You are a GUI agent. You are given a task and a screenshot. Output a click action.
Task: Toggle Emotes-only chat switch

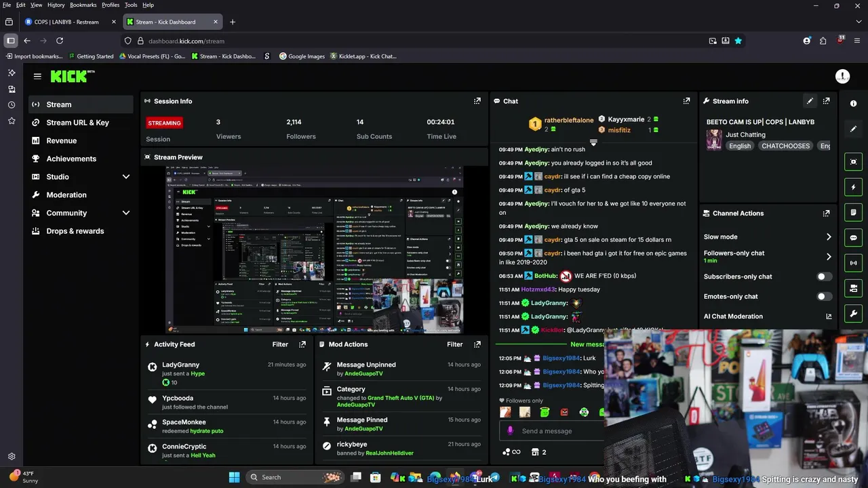824,296
